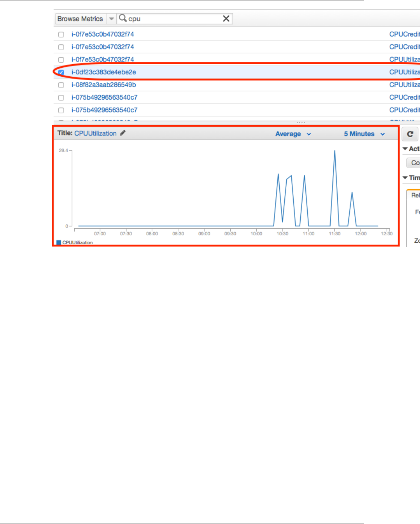Viewport: 420px width, 524px height.
Task: Click the panel divider grip between list and graph
Action: [301, 122]
